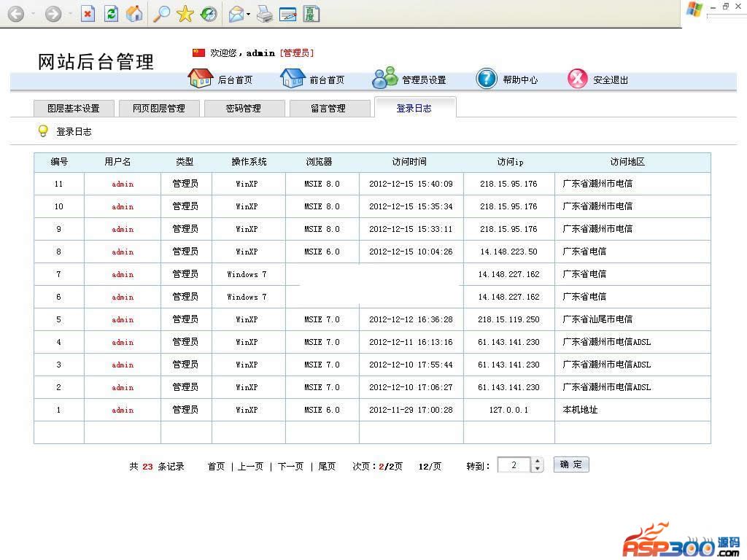Click admin username in row 11
This screenshot has width=747, height=560.
[x=123, y=184]
